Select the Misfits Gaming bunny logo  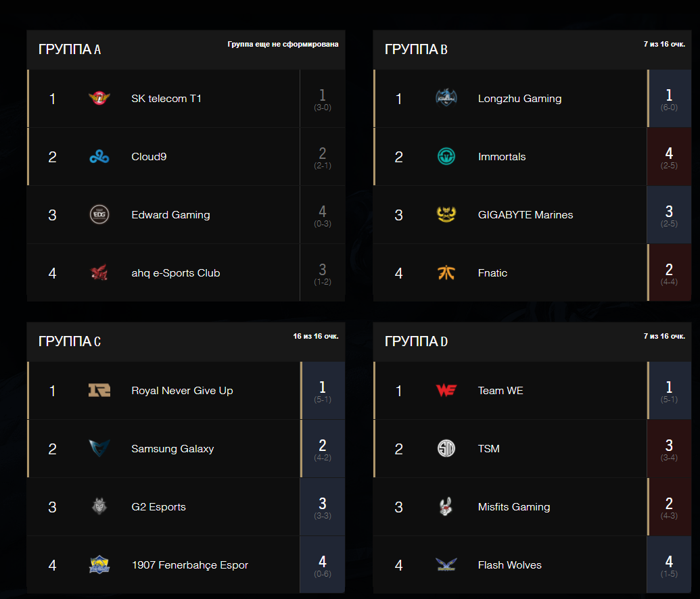click(x=446, y=506)
